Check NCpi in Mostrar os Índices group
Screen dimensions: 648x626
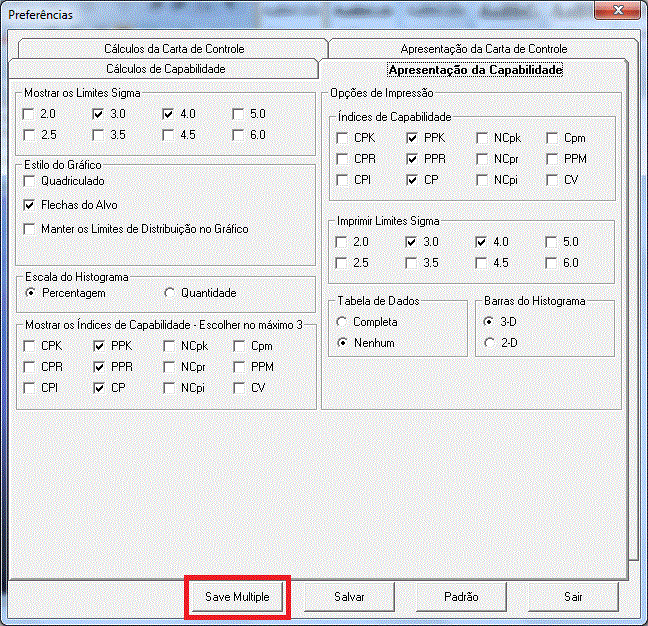coord(169,388)
